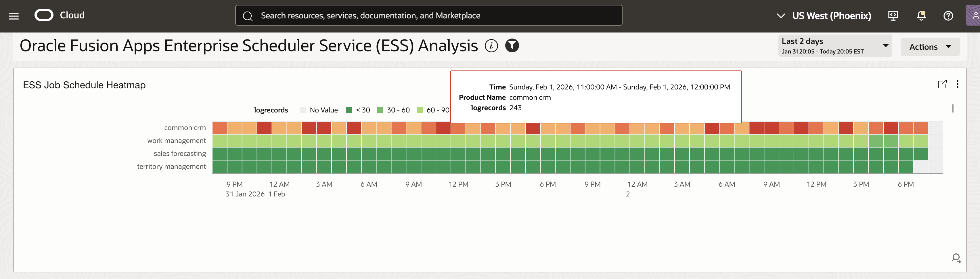Click the console display icon near notifications
980x279 pixels.
tap(893, 16)
